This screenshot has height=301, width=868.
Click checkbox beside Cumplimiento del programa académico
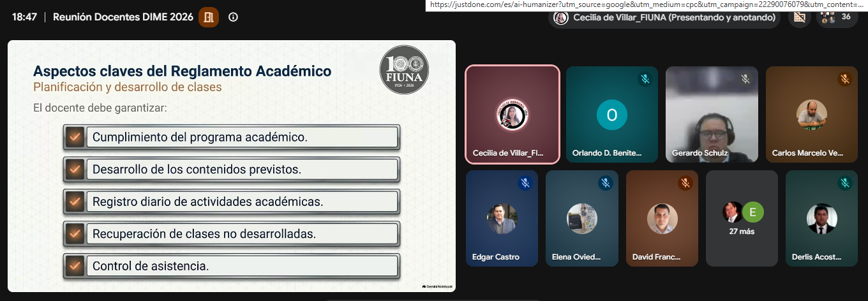pyautogui.click(x=75, y=136)
